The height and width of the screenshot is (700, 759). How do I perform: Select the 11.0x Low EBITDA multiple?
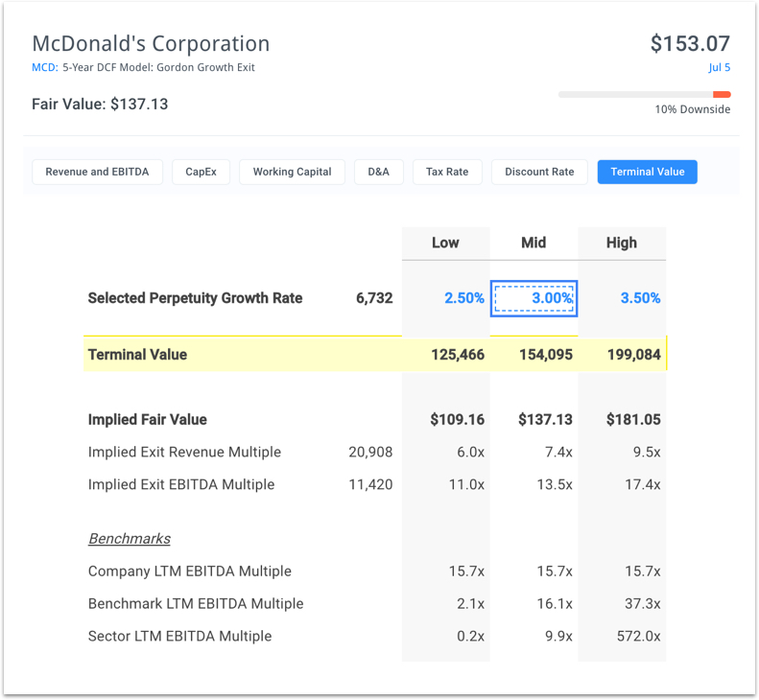click(x=466, y=484)
